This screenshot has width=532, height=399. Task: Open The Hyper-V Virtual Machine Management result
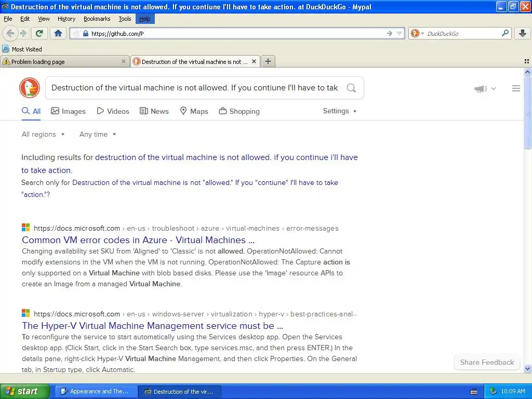[x=152, y=326]
